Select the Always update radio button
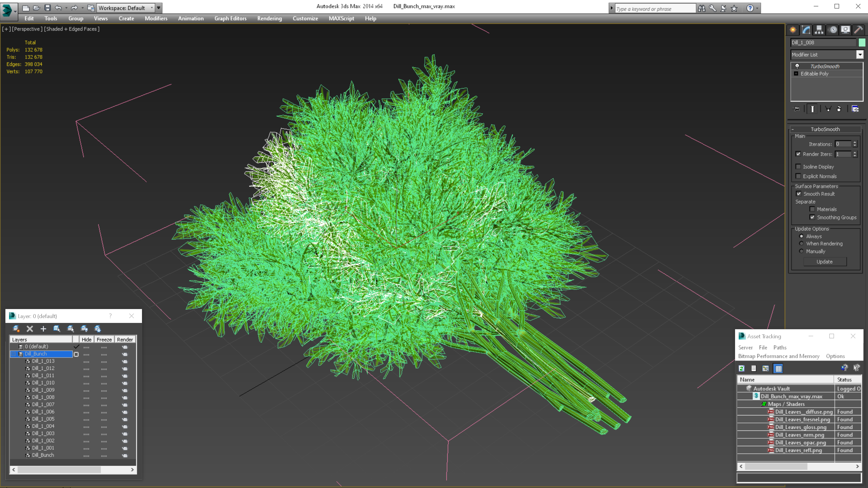Screen dimensions: 868x488 pos(801,236)
